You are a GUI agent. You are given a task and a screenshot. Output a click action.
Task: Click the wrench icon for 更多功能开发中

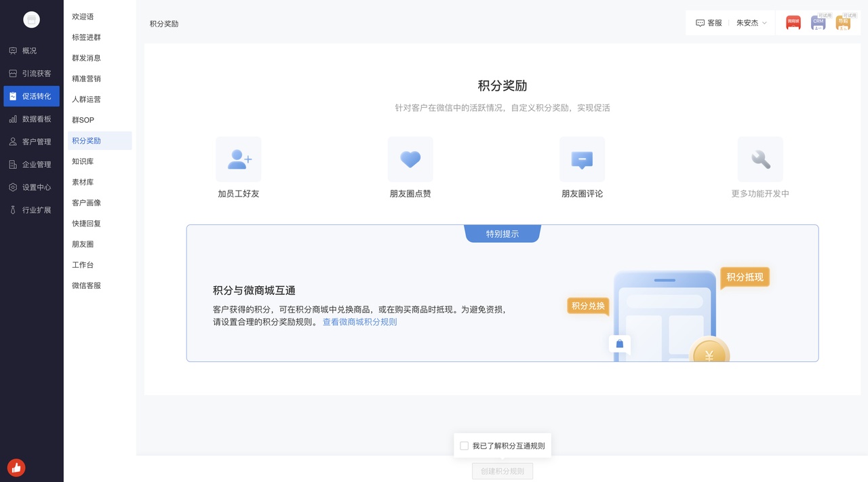tap(760, 159)
